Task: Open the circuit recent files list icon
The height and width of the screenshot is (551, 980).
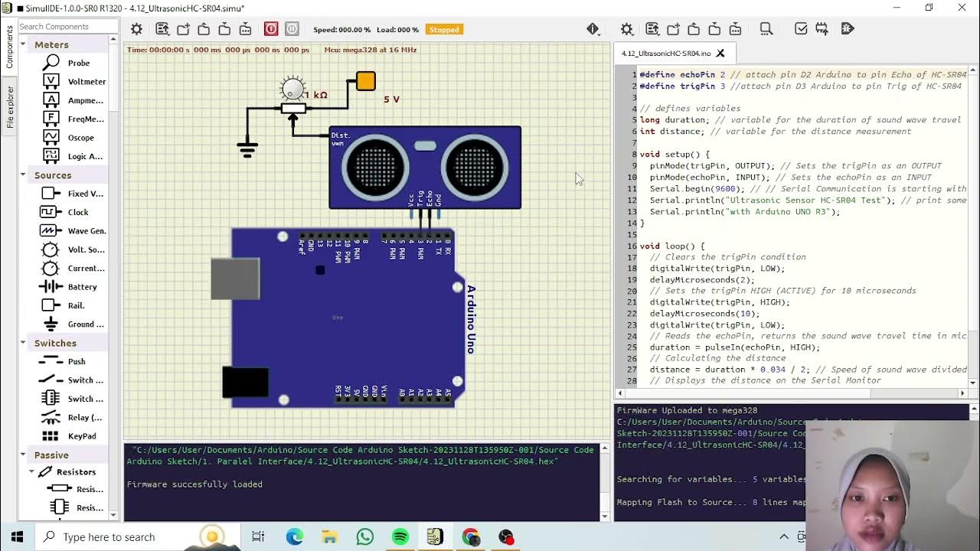Action: 162,29
